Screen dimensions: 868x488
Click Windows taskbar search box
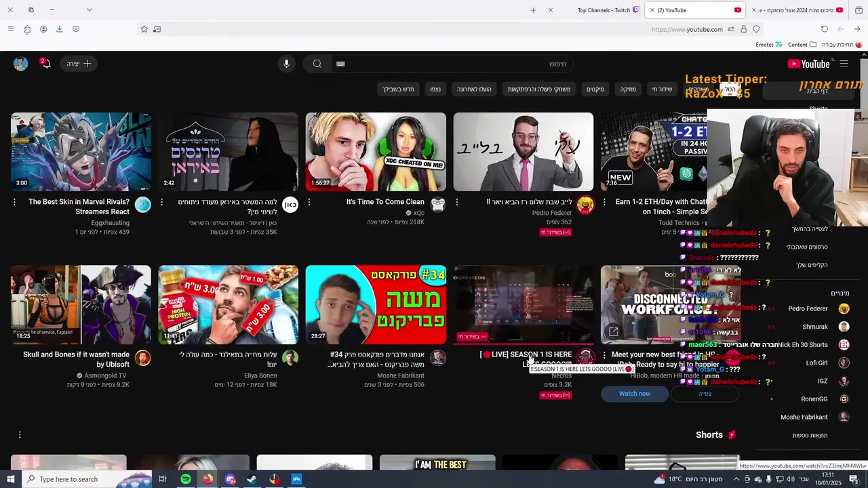click(x=87, y=479)
